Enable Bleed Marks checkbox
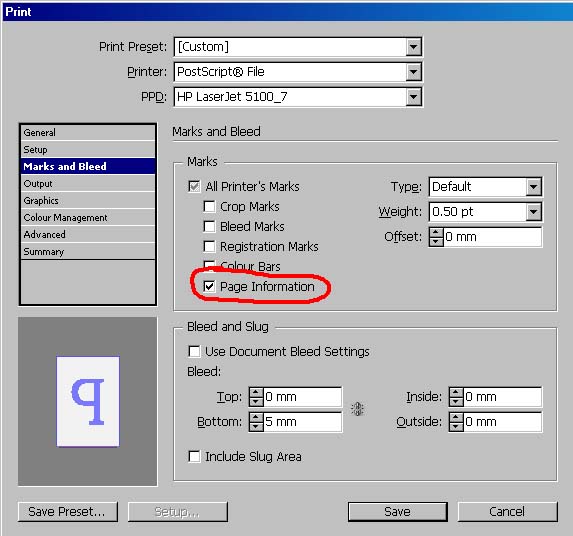The height and width of the screenshot is (536, 573). pos(209,226)
